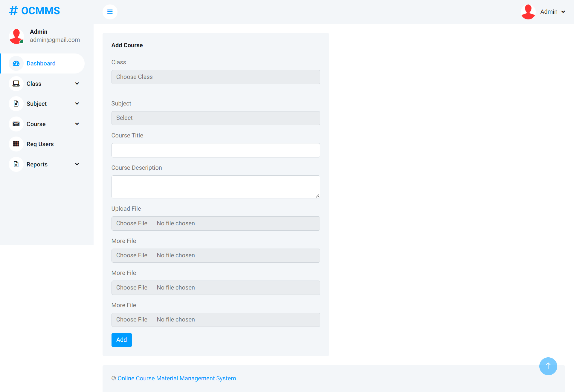Screen dimensions: 574x392
Task: Open the Choose Class dropdown
Action: (x=216, y=77)
